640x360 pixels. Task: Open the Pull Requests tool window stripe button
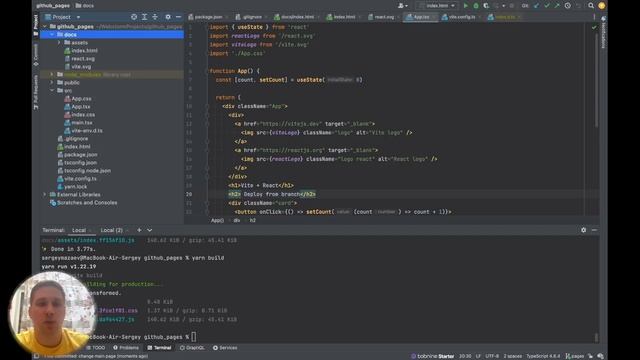tap(36, 92)
